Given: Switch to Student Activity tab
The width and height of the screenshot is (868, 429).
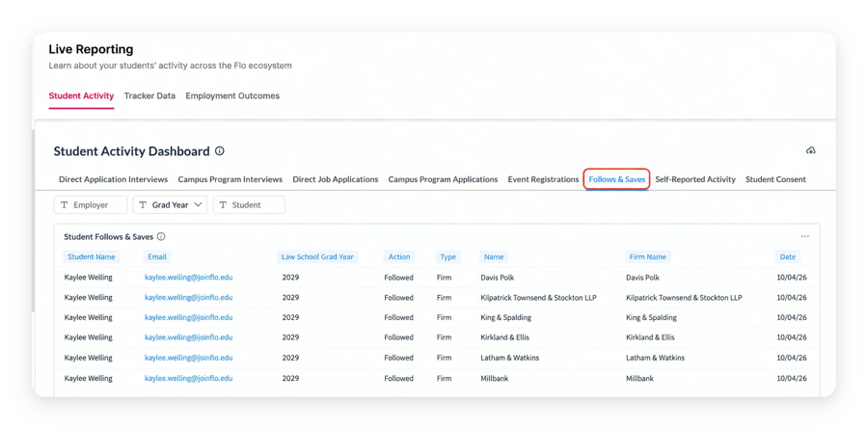Looking at the screenshot, I should pyautogui.click(x=81, y=95).
